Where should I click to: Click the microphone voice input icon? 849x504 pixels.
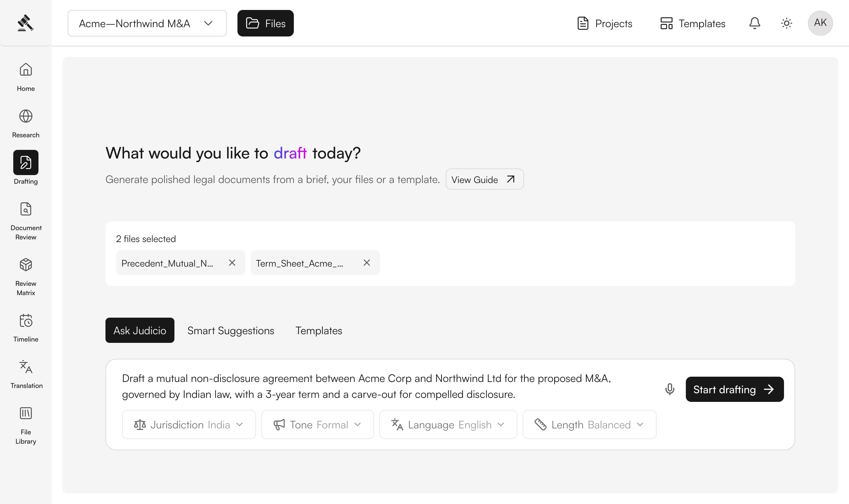(670, 390)
